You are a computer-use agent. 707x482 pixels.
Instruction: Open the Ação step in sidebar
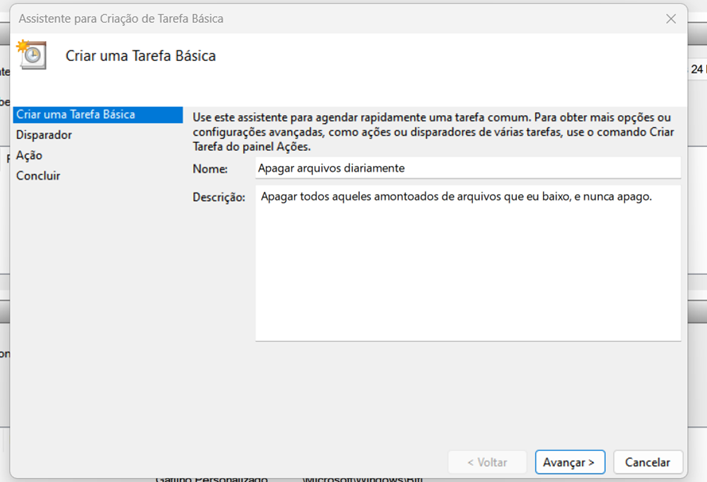[x=29, y=155]
